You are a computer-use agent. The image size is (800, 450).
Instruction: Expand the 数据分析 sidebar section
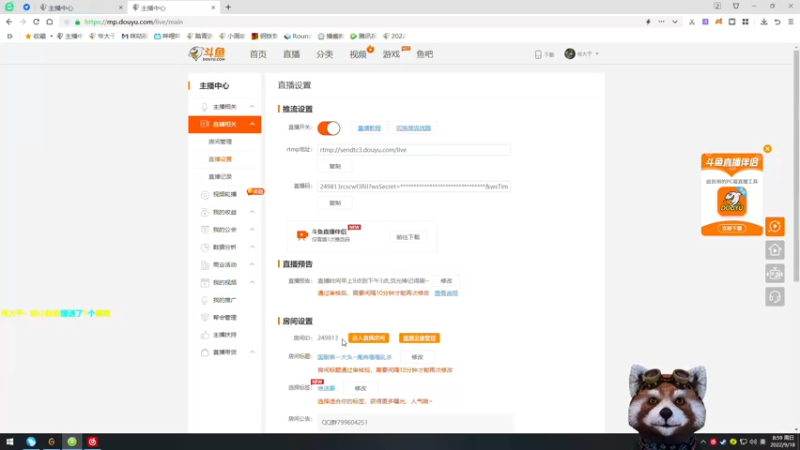click(x=252, y=247)
